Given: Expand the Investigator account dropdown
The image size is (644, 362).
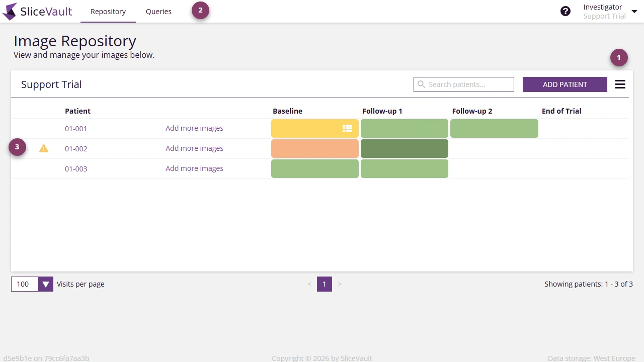Looking at the screenshot, I should click(634, 11).
